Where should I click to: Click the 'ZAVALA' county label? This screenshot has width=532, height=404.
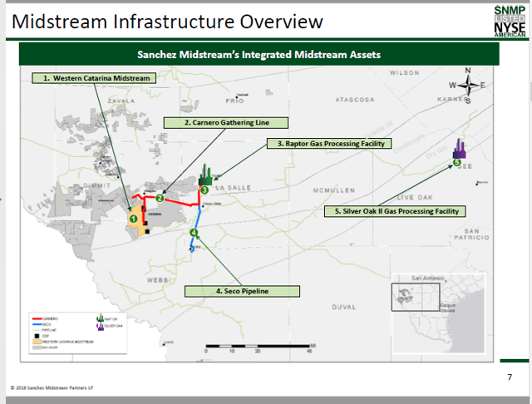coord(121,101)
